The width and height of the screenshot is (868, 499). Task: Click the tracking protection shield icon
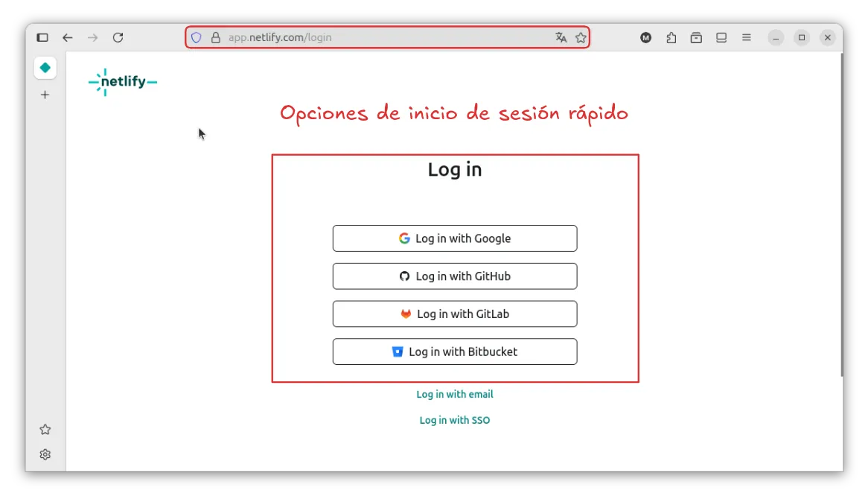coord(197,37)
